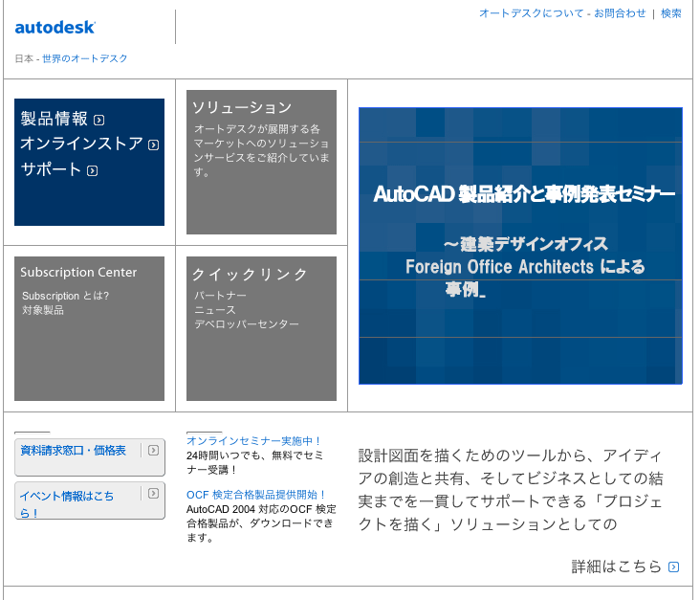Open 対象製品 link
700x600 pixels.
[43, 310]
